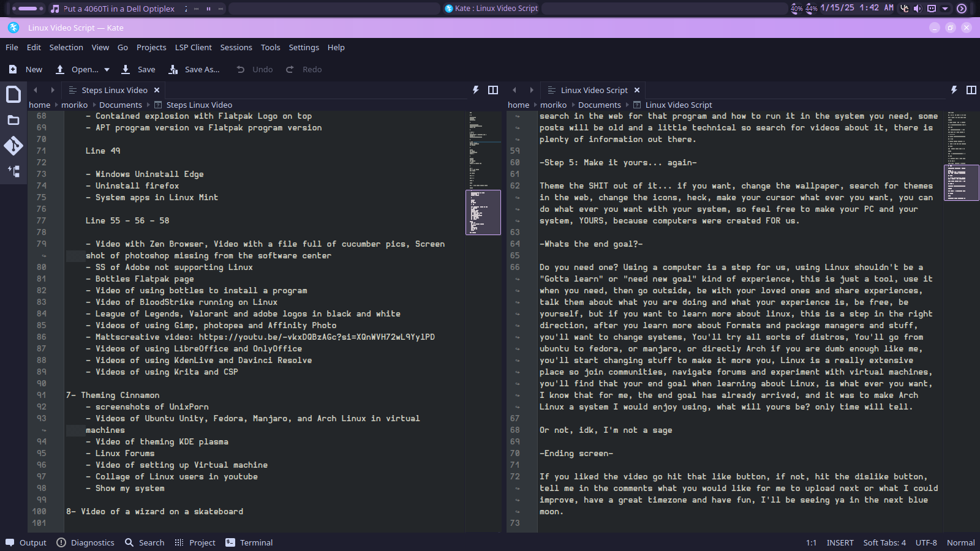This screenshot has width=980, height=551.
Task: Open the Terminal panel
Action: 249,542
